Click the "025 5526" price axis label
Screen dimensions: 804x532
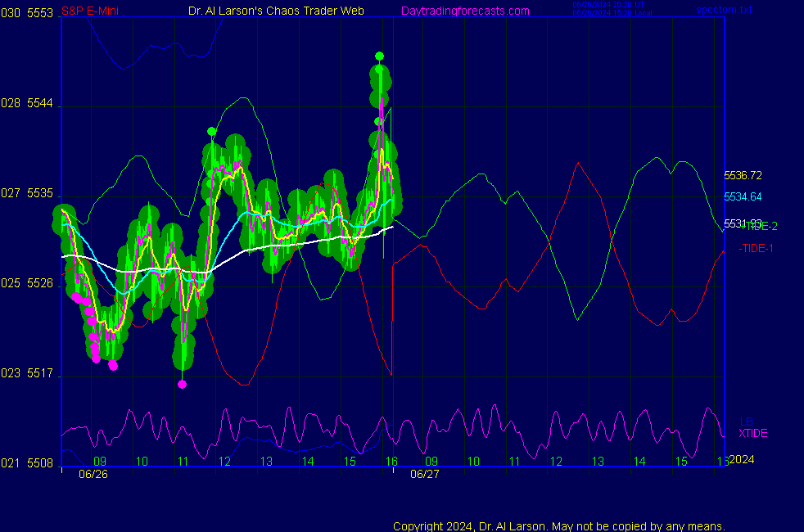pos(27,283)
